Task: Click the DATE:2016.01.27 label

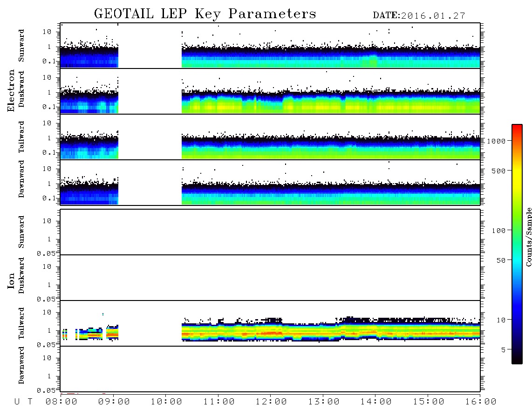Action: [x=419, y=16]
